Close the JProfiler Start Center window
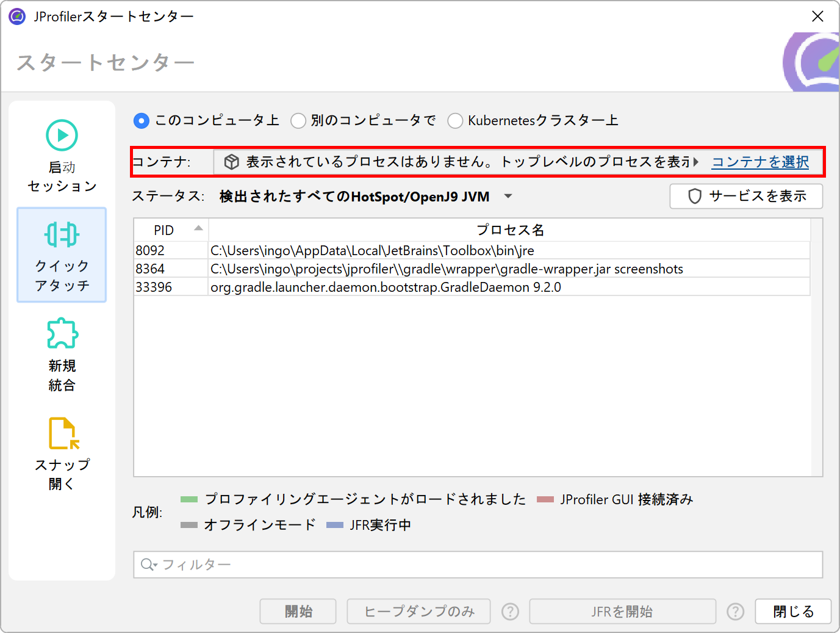 coord(817,16)
